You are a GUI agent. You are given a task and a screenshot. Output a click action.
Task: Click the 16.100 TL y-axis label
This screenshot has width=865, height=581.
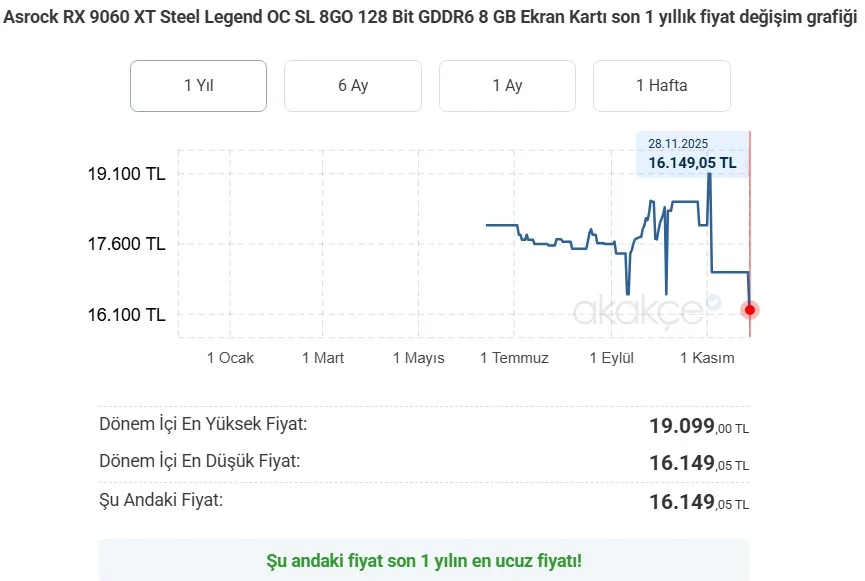pyautogui.click(x=126, y=315)
